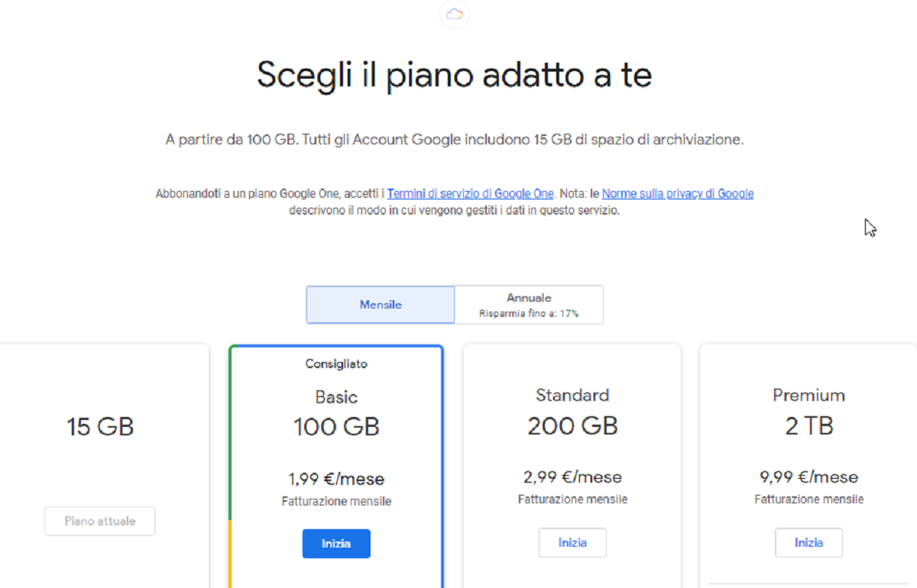This screenshot has width=917, height=588.
Task: Open Norme sulla privacy di Google
Action: [x=678, y=194]
